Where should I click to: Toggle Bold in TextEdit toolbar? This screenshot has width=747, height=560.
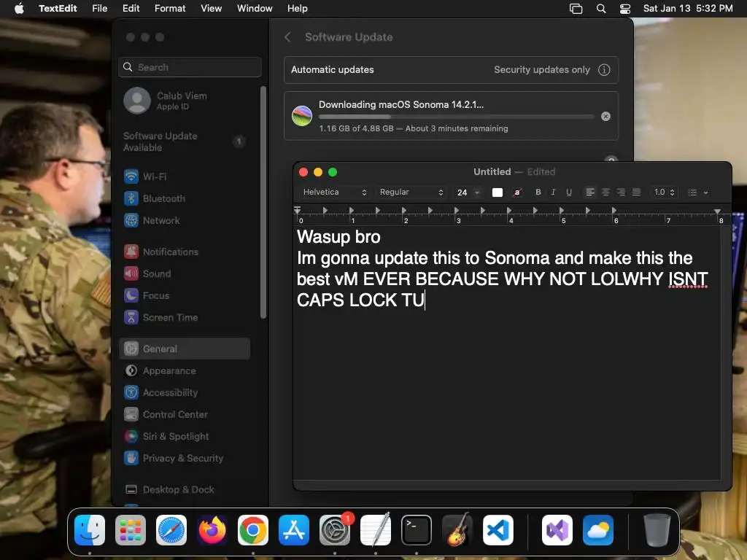(538, 192)
